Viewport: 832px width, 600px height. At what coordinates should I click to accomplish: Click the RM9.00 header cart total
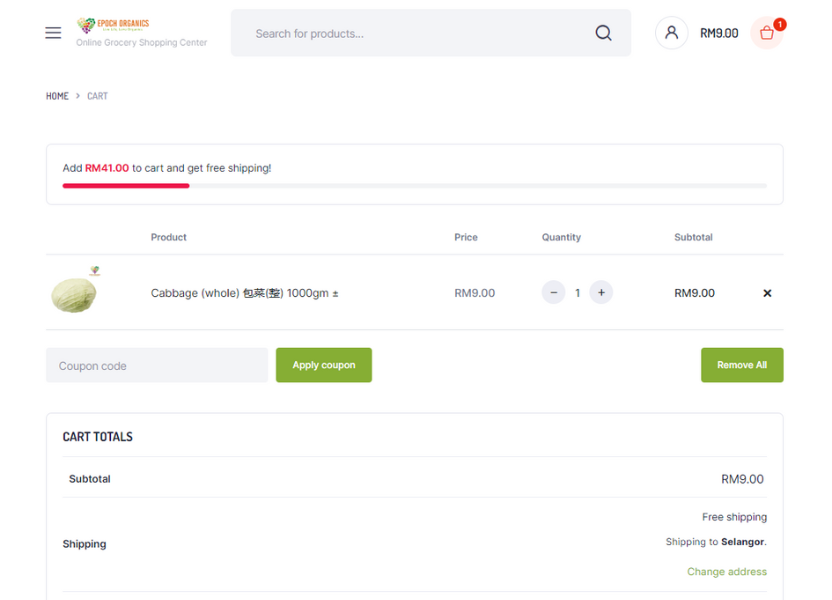click(719, 33)
